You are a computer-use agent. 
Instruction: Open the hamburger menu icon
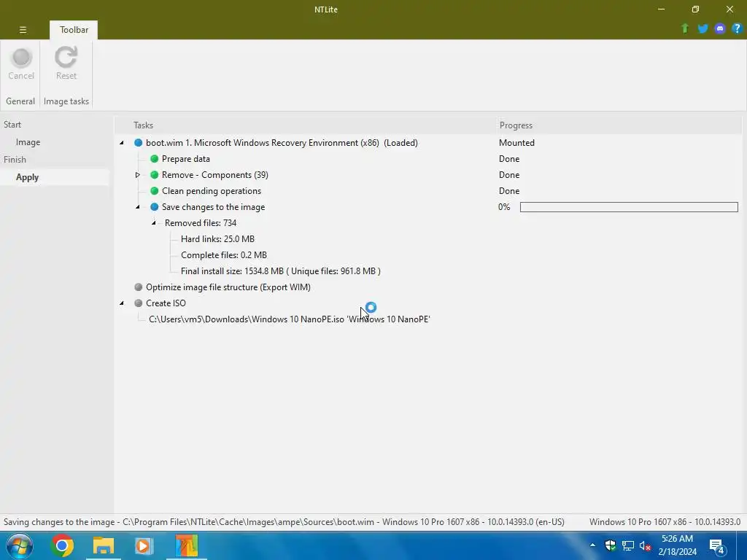click(x=23, y=29)
